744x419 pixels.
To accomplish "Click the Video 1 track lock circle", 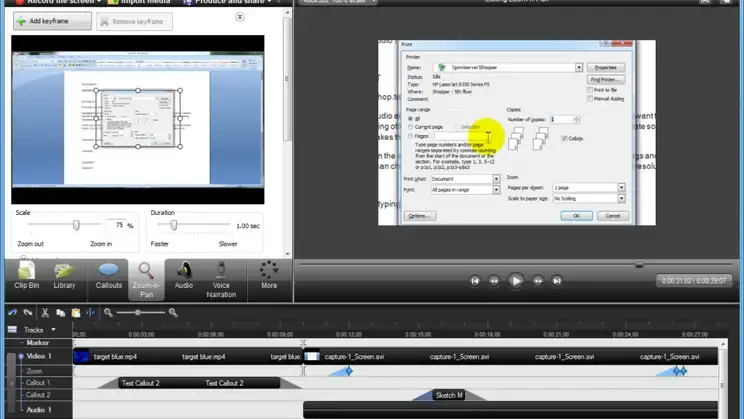I will (x=21, y=356).
